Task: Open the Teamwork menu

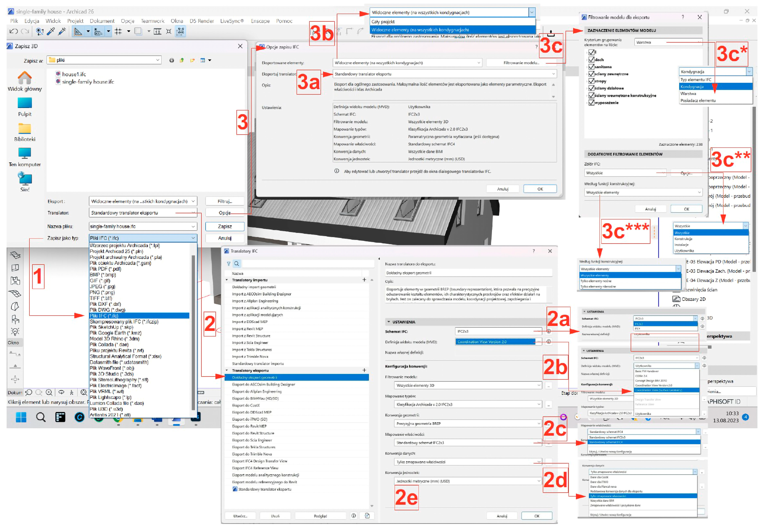Action: tap(152, 21)
